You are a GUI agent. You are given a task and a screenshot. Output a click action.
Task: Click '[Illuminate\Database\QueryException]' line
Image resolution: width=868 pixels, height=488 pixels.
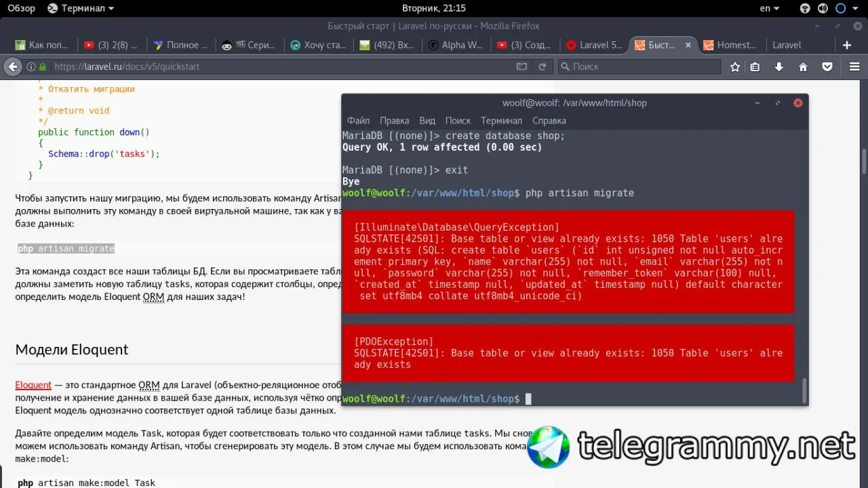456,227
